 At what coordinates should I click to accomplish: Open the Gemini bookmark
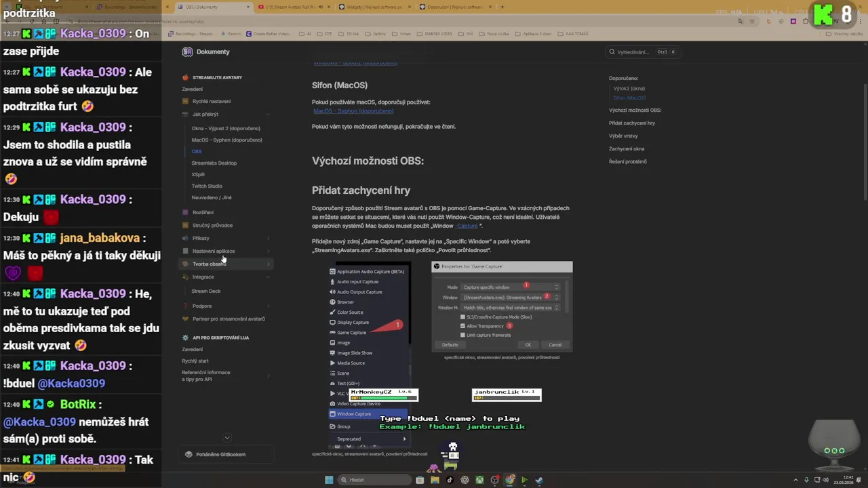coord(231,33)
